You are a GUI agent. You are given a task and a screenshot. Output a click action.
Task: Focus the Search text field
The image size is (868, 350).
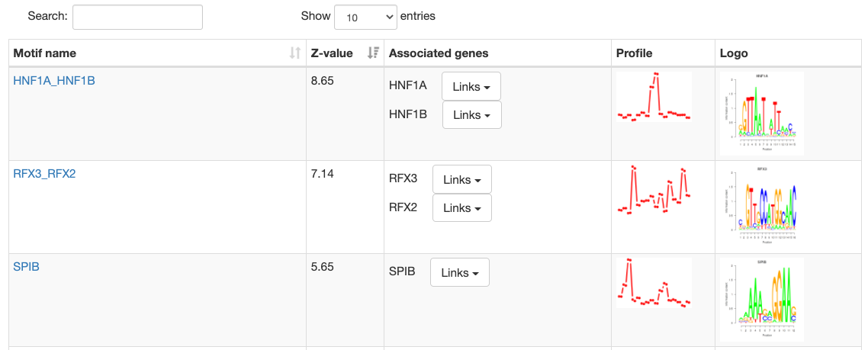point(137,17)
